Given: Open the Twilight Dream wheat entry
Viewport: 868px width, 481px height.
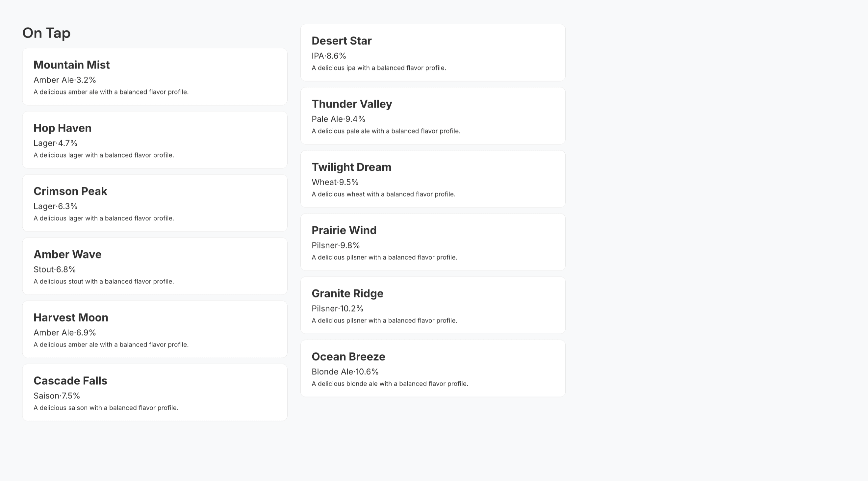Looking at the screenshot, I should (433, 179).
